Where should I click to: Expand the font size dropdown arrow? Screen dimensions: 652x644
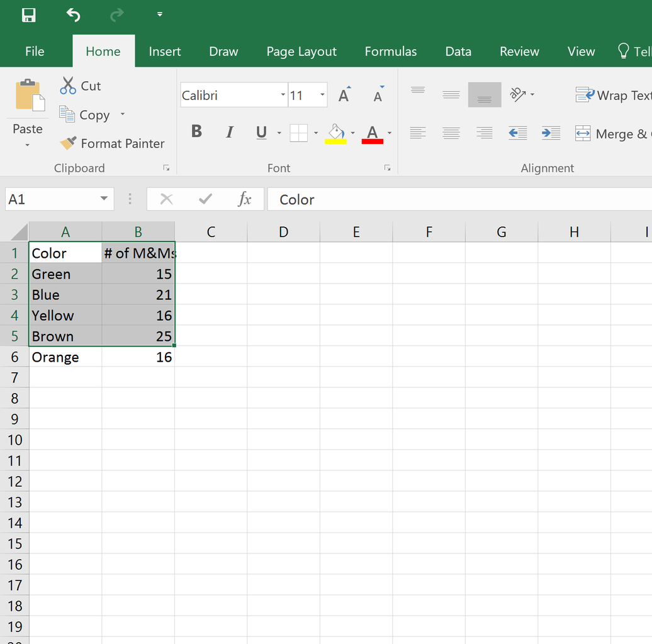click(322, 95)
